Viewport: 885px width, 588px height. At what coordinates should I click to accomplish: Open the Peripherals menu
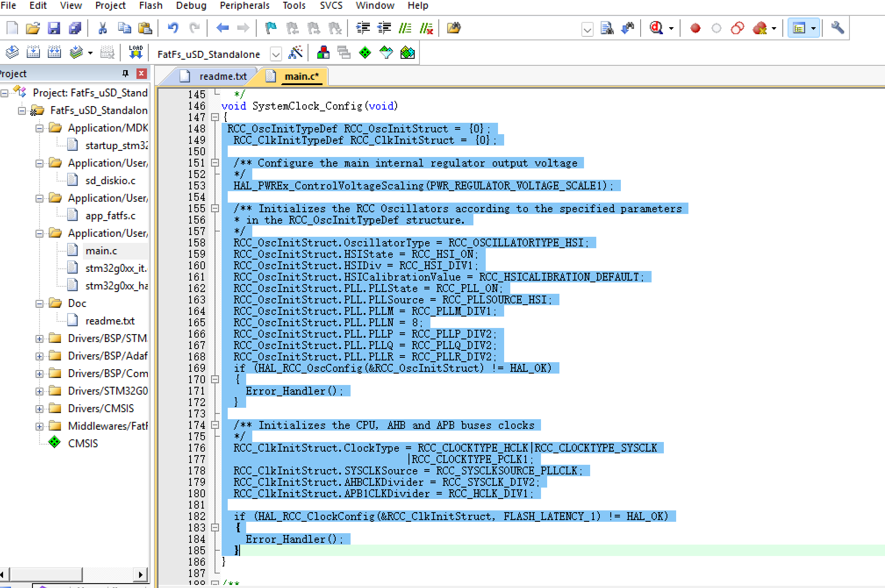(244, 6)
